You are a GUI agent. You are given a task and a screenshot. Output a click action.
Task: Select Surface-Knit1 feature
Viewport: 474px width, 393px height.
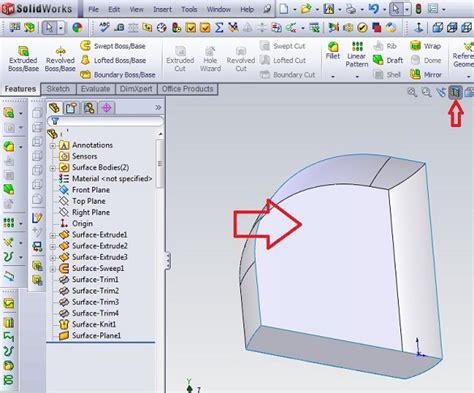point(87,324)
